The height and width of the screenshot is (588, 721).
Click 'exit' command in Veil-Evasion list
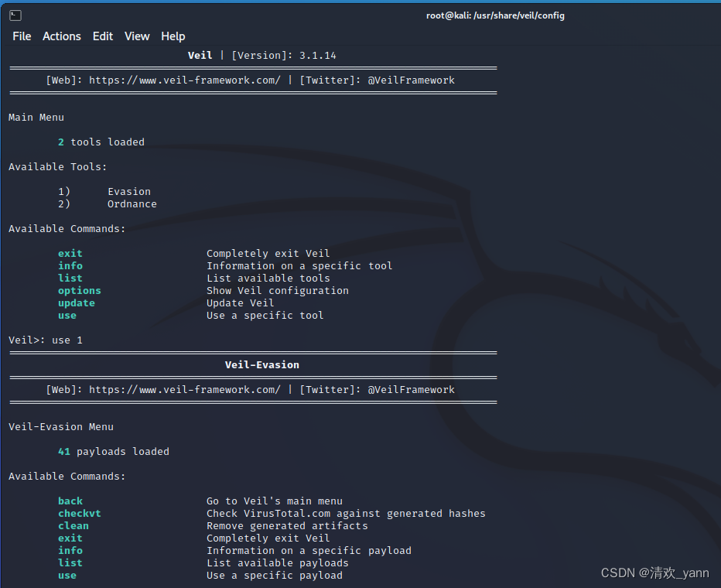pos(70,538)
